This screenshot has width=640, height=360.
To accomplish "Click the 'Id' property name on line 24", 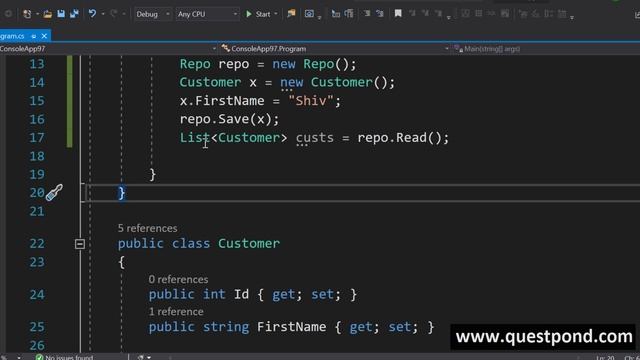I will point(241,294).
